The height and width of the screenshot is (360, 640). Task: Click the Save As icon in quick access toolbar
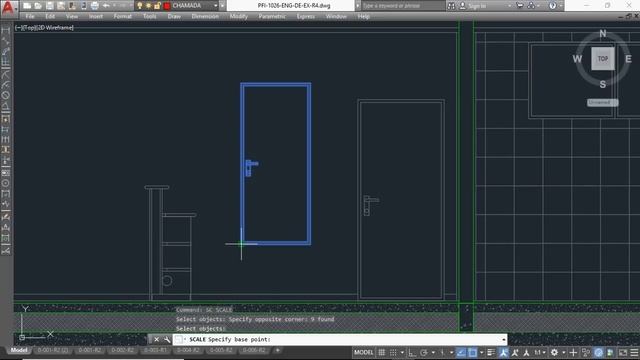[61, 6]
